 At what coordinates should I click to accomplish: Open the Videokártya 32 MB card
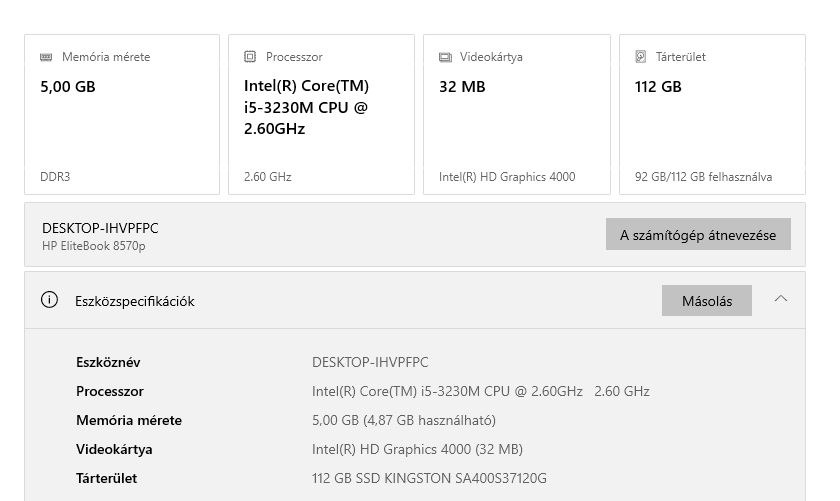click(516, 115)
